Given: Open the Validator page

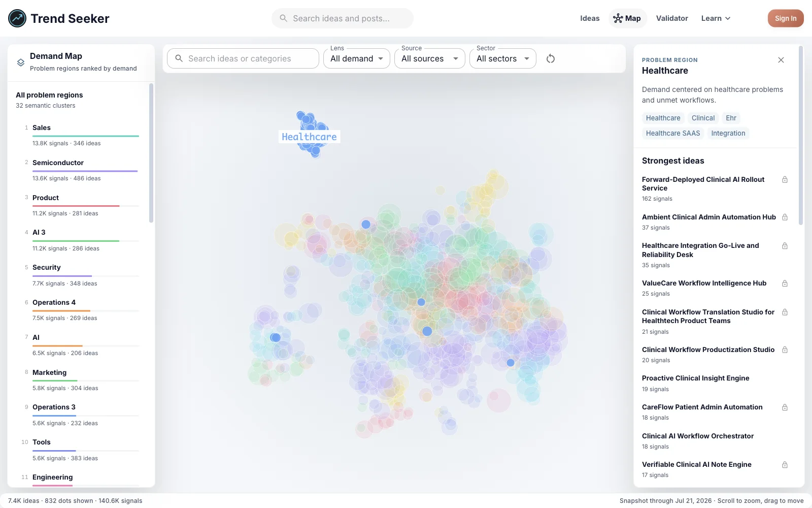Looking at the screenshot, I should coord(672,18).
